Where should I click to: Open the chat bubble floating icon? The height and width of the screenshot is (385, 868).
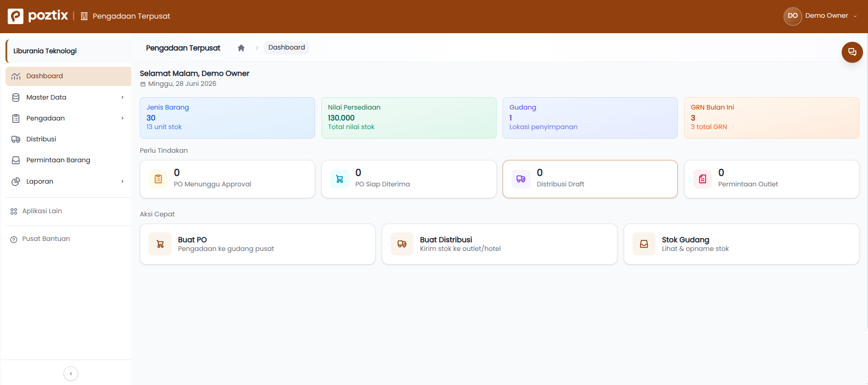[852, 52]
